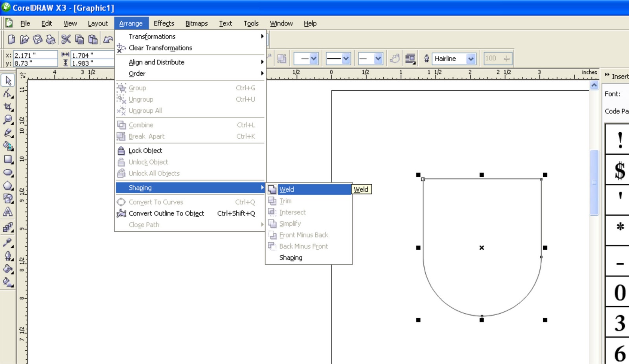Screen dimensions: 629x364
Task: Select the Pick tool in the toolbox
Action: coord(8,80)
